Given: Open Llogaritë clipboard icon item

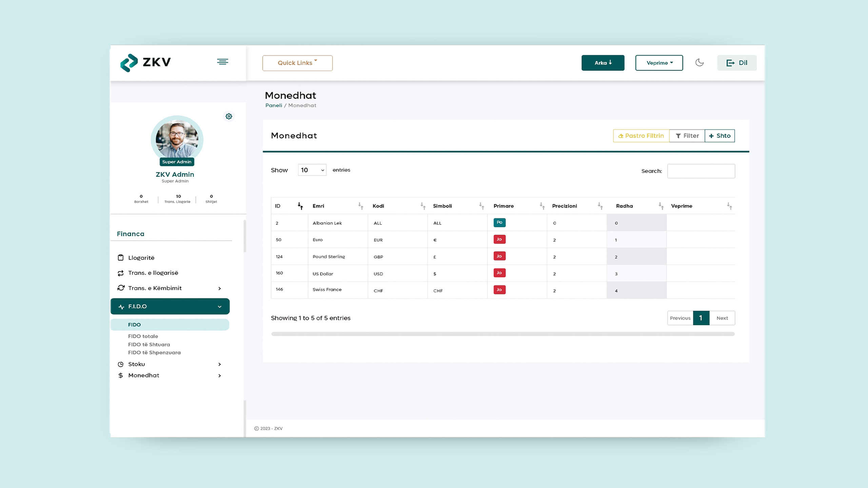Looking at the screenshot, I should [x=121, y=258].
